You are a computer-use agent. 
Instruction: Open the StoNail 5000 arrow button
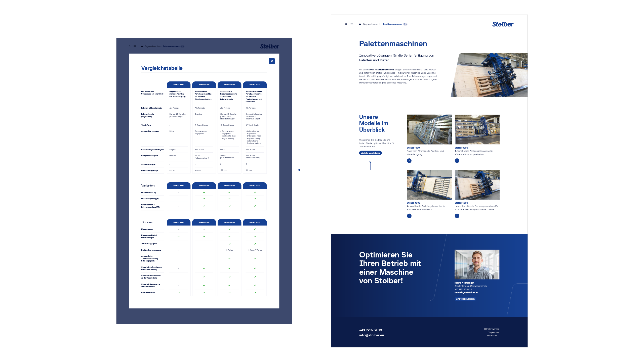tap(457, 216)
